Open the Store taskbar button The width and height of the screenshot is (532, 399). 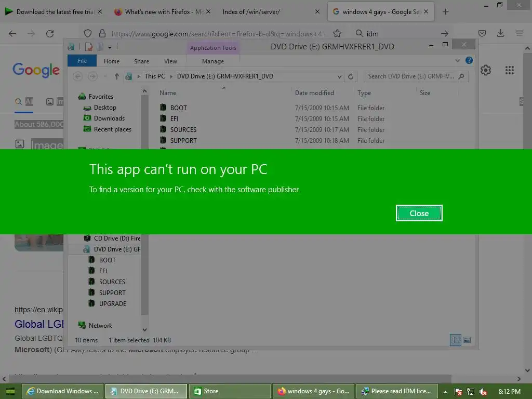[x=230, y=391]
